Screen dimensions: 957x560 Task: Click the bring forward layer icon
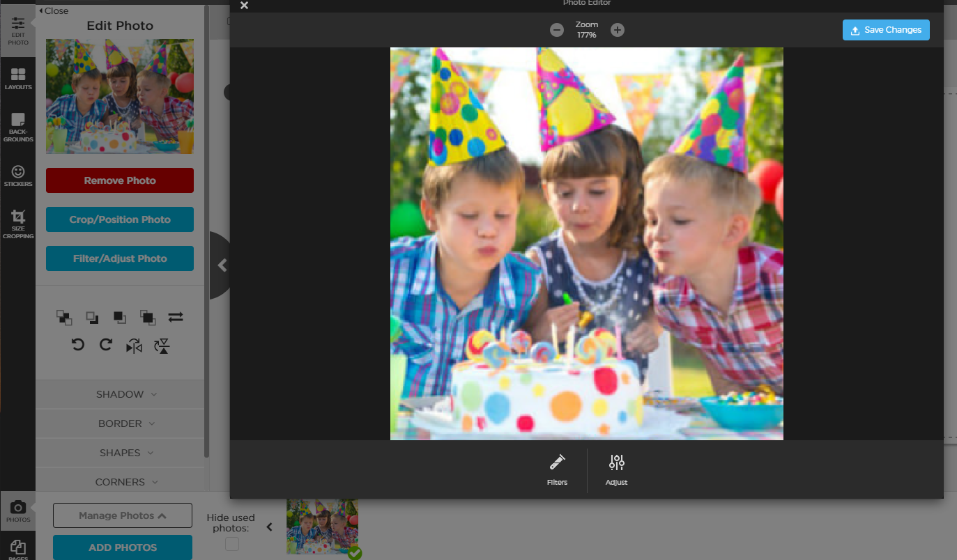click(120, 318)
